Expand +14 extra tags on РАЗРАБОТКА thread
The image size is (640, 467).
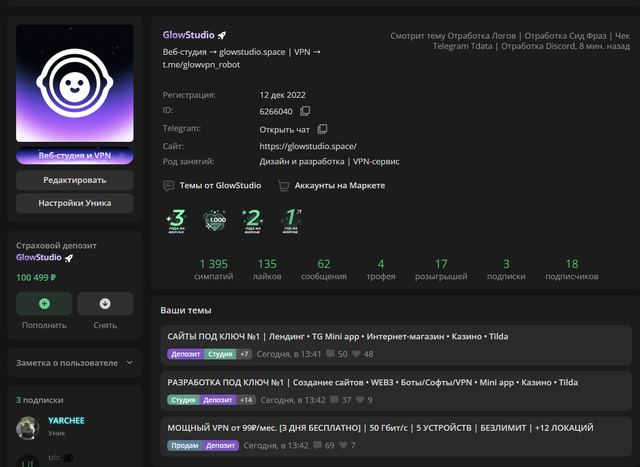pyautogui.click(x=246, y=400)
